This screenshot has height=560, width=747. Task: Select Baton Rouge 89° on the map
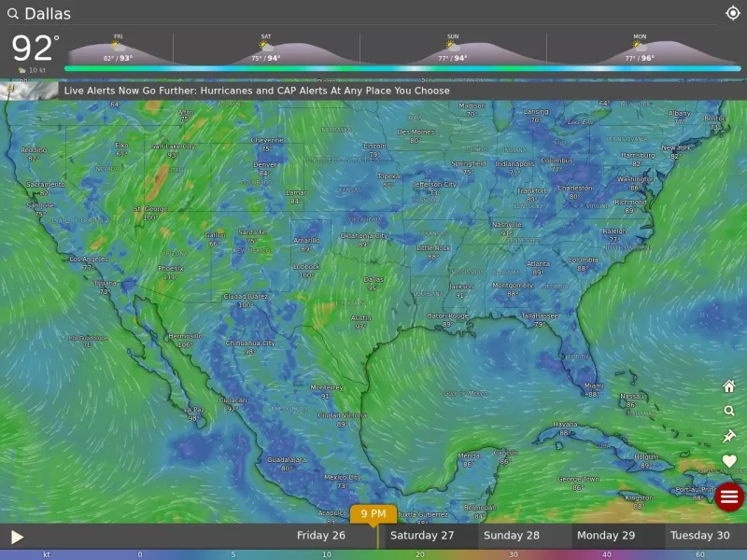[x=448, y=319]
